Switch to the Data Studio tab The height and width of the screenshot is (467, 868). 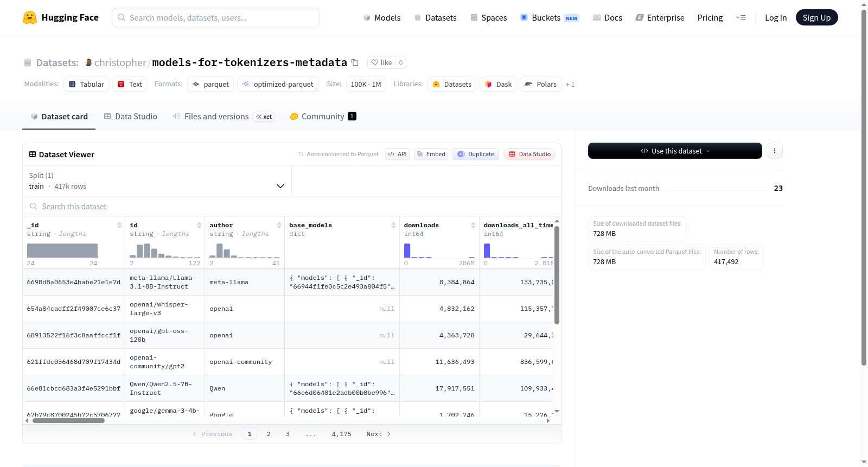point(131,116)
